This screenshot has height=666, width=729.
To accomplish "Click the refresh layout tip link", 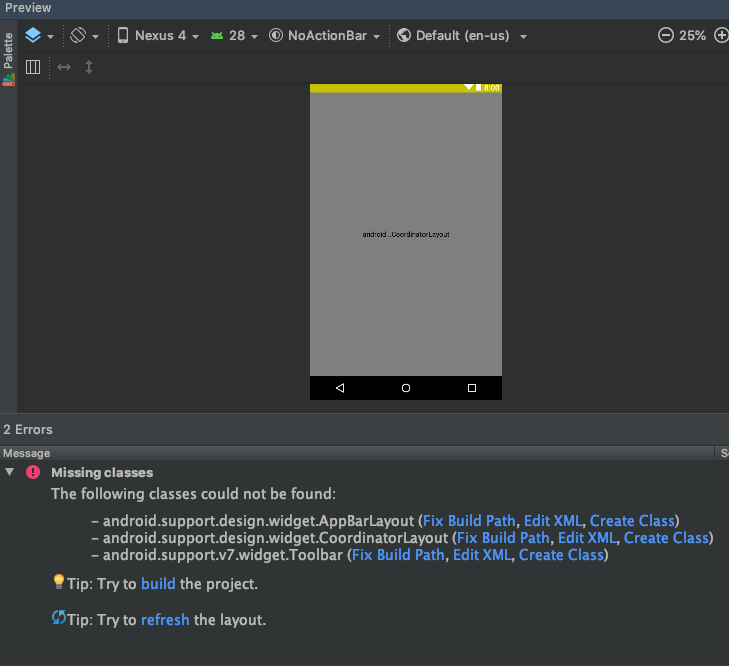I will click(165, 620).
